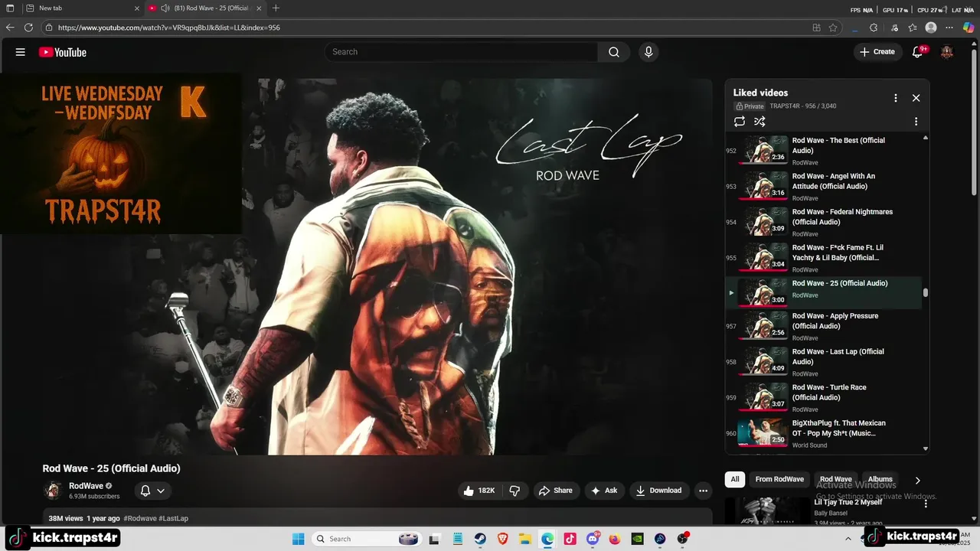Image resolution: width=980 pixels, height=551 pixels.
Task: Open the browser settings and more menu
Action: 950,28
